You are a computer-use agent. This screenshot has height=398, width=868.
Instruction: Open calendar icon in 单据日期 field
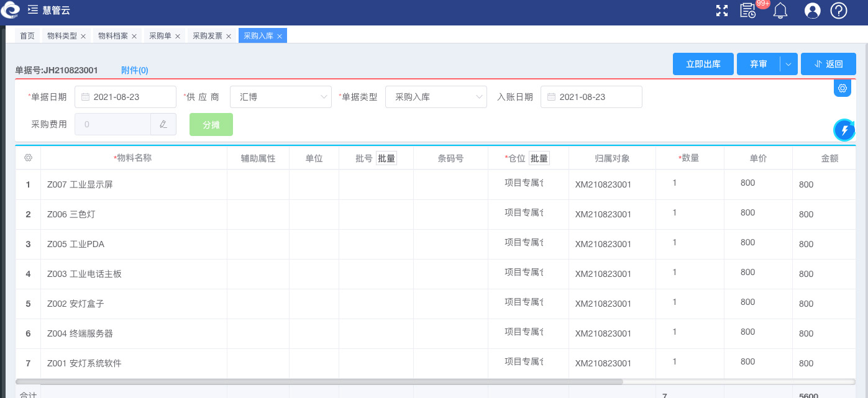86,97
